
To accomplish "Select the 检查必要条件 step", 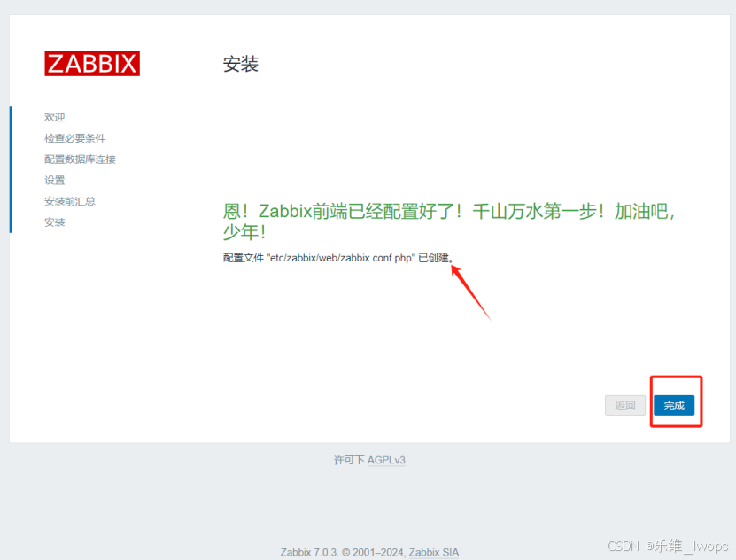I will [75, 138].
